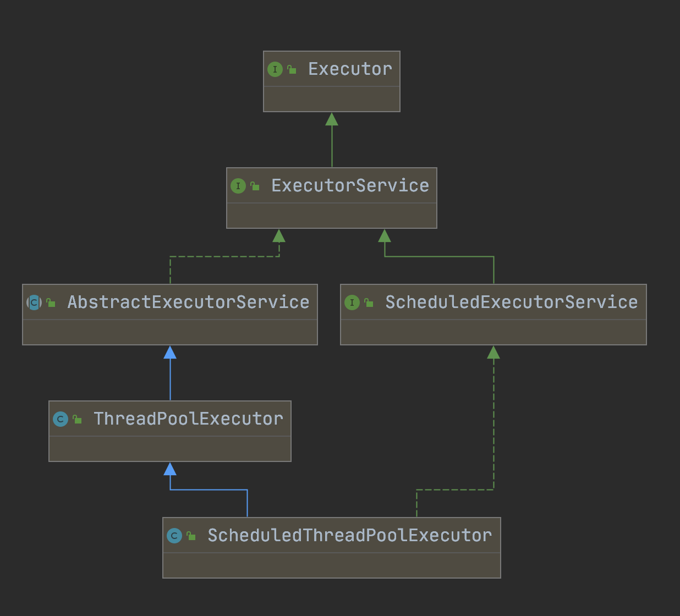Viewport: 680px width, 616px height.
Task: Click the empty members compartment of Executor
Action: tap(332, 99)
